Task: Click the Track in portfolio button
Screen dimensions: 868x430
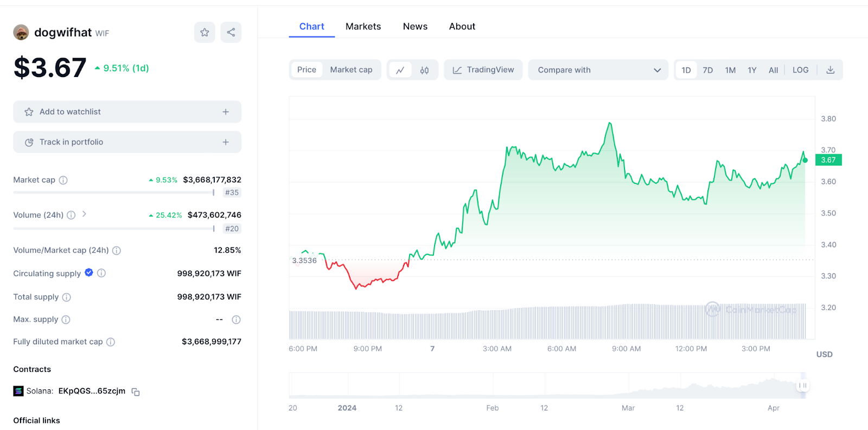Action: (x=127, y=142)
